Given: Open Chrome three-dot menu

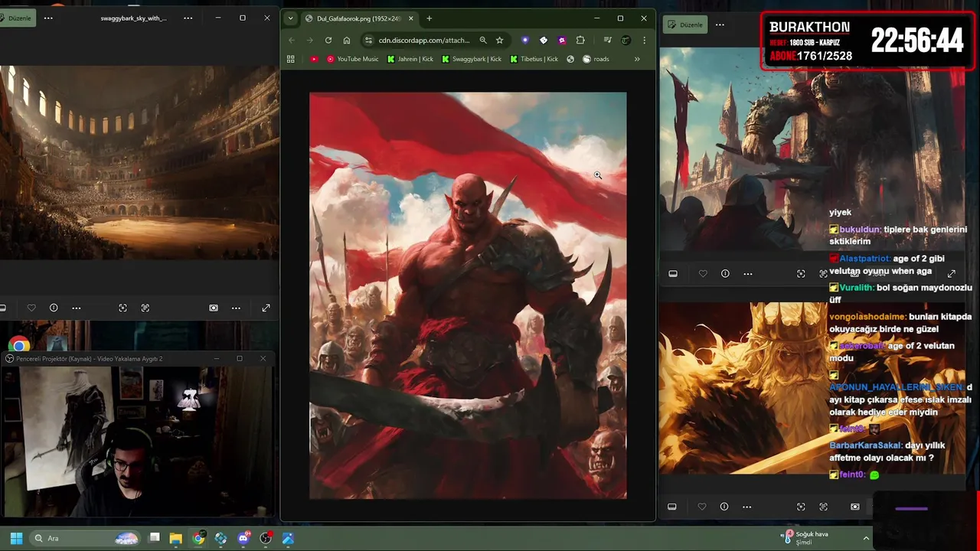Looking at the screenshot, I should [644, 40].
